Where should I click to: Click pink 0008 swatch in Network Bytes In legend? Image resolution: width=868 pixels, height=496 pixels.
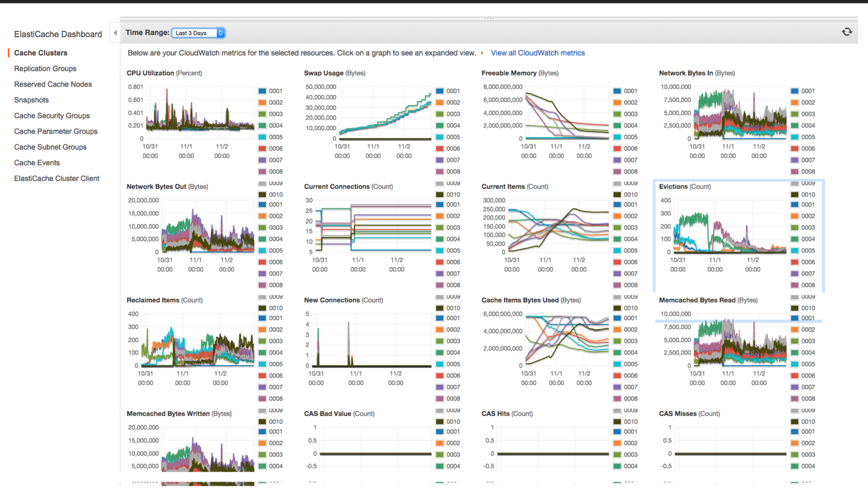(795, 172)
